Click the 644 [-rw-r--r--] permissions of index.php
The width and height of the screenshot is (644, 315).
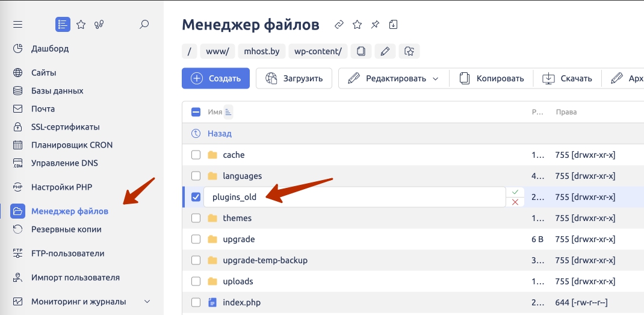(581, 303)
